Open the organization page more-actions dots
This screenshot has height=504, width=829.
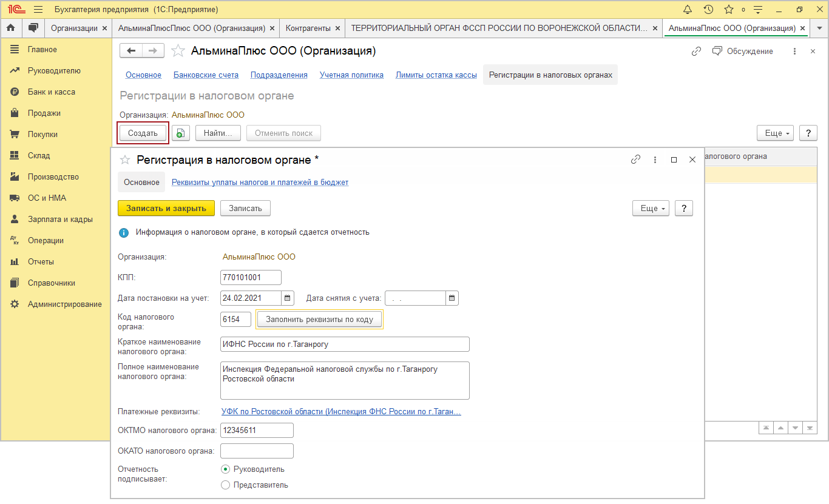click(x=794, y=52)
